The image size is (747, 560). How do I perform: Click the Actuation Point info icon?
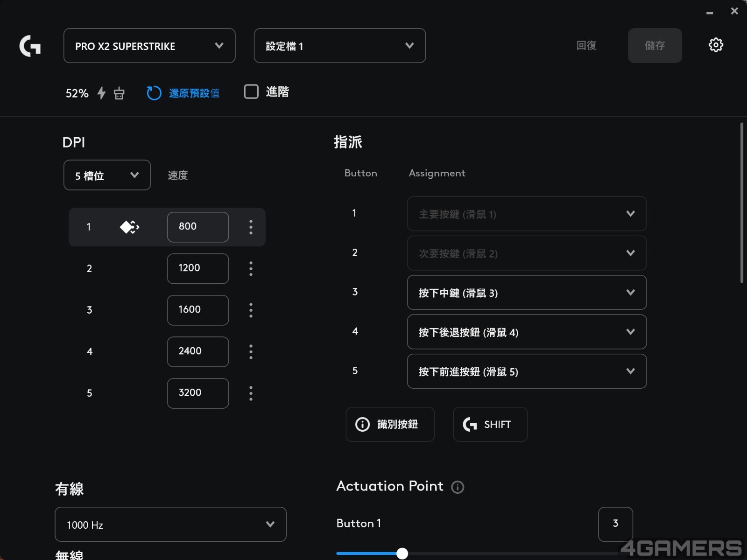point(457,487)
